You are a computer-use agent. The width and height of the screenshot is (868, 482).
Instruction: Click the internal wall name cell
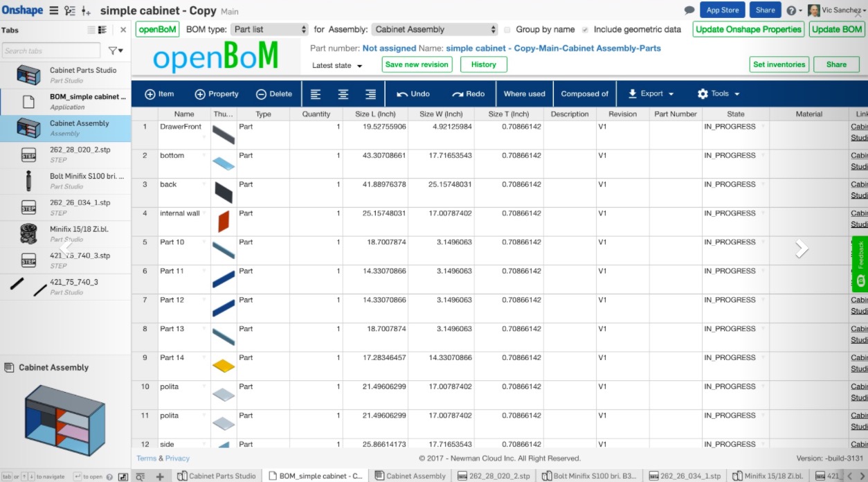[183, 222]
